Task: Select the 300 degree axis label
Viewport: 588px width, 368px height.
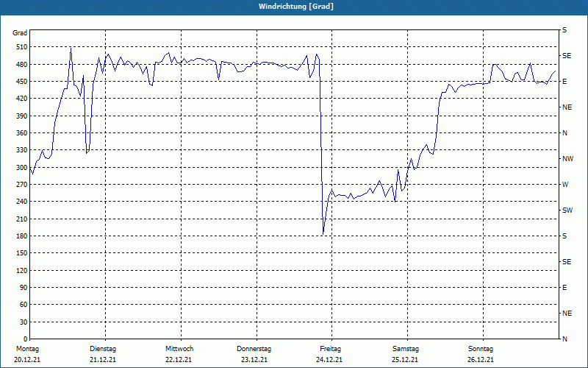Action: [x=22, y=168]
